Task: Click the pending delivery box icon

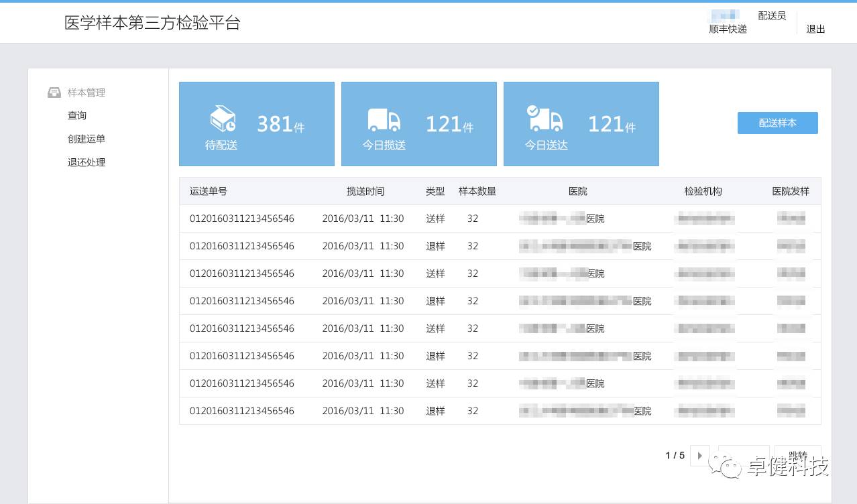Action: pyautogui.click(x=223, y=119)
